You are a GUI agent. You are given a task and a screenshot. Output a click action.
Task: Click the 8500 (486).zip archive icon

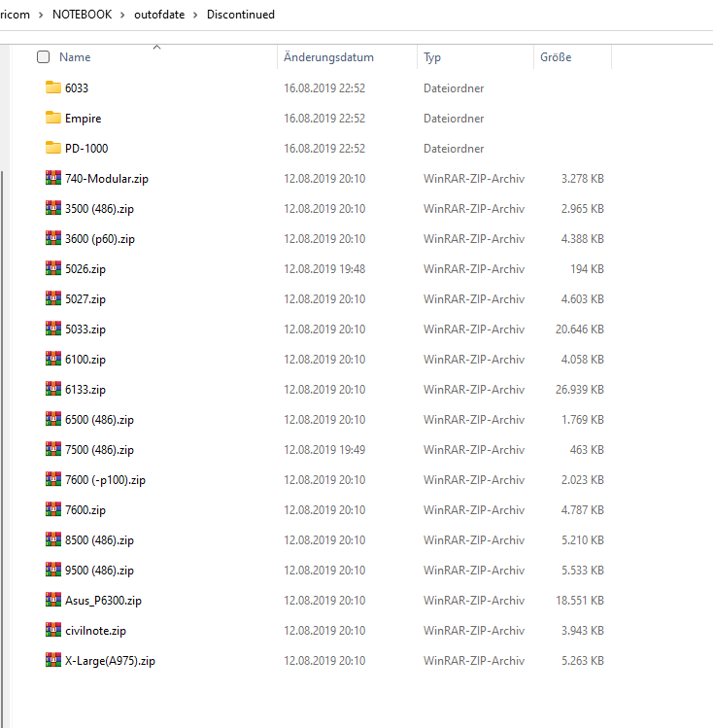tap(53, 540)
